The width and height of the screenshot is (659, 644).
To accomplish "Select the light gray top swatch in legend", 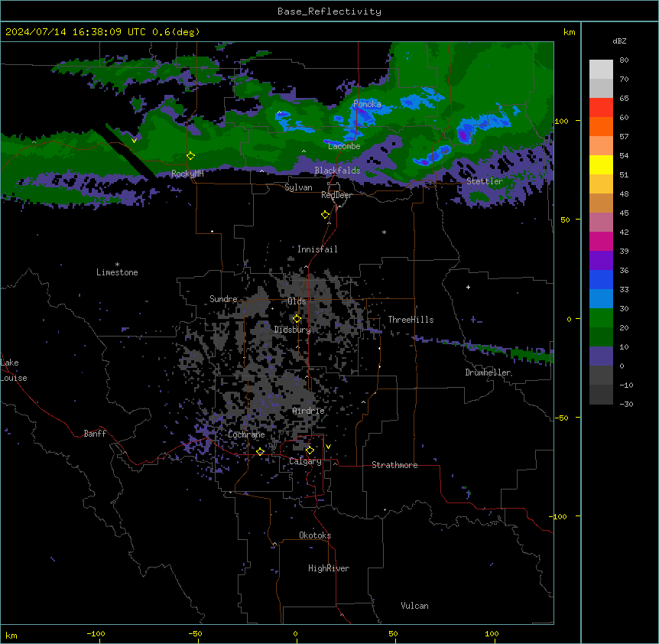I will [x=601, y=70].
